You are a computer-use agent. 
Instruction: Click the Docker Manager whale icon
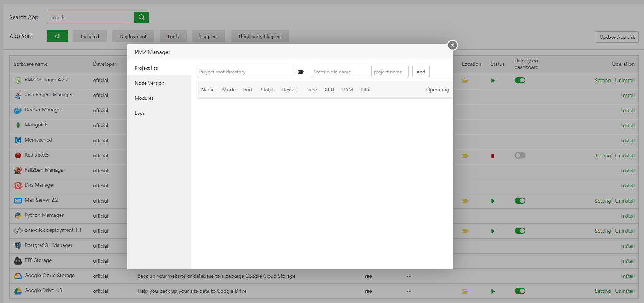tap(18, 110)
